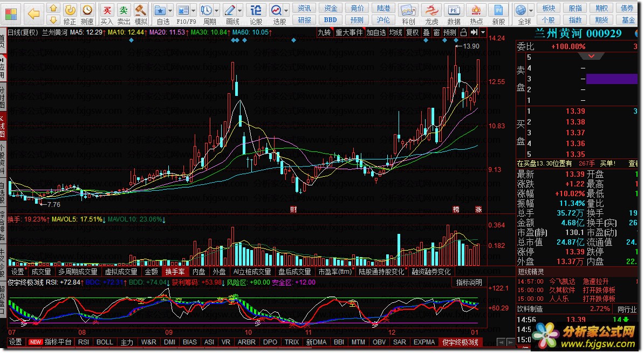The width and height of the screenshot is (644, 353).
Task: Click 加自选 to add to watchlist
Action: [x=376, y=32]
